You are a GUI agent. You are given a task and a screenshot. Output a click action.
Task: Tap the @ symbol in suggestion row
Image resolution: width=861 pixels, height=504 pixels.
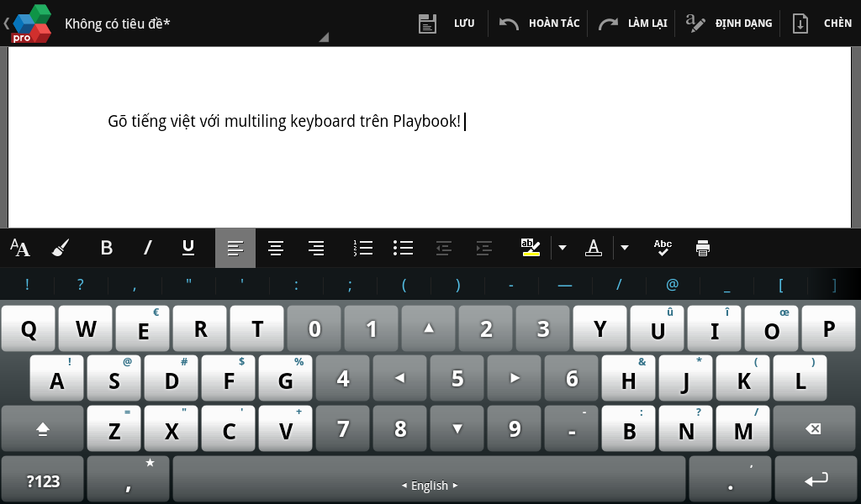[673, 285]
